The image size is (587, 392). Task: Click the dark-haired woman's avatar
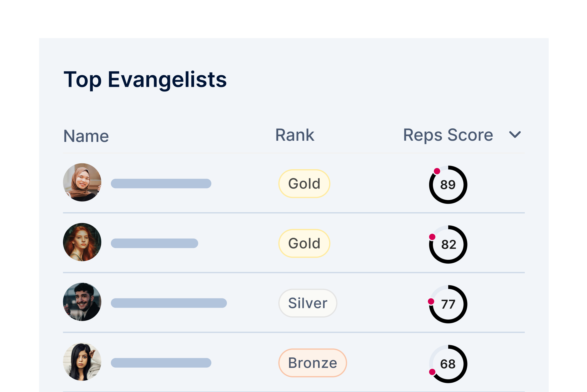tap(82, 362)
